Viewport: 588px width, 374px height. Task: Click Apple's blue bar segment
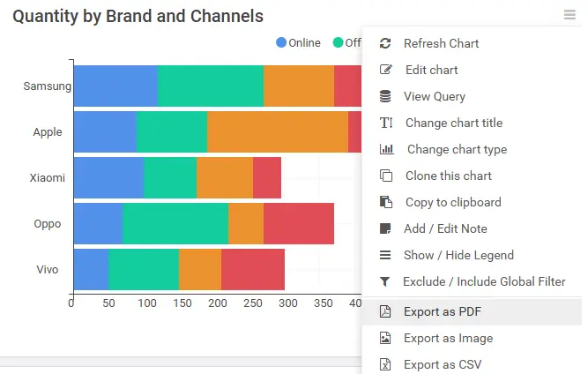tap(105, 131)
